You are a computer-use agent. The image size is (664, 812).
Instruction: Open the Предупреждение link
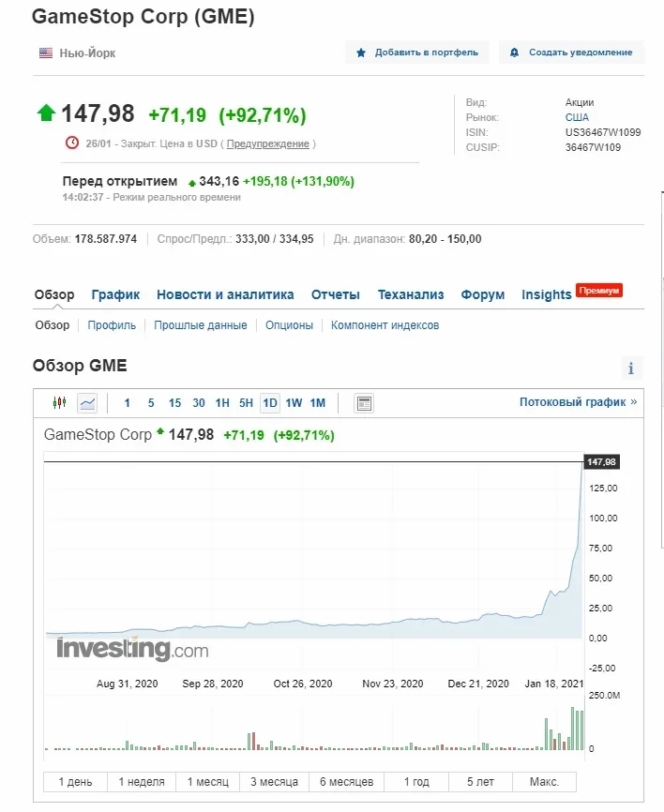pos(268,144)
